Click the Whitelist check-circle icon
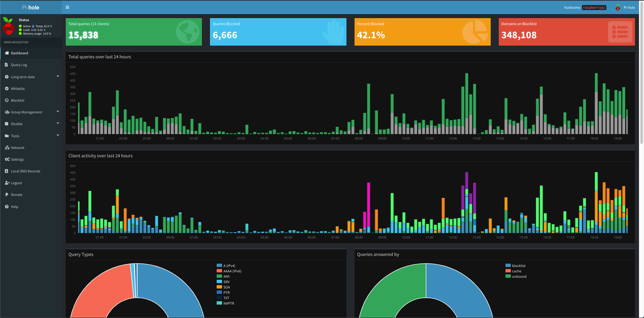This screenshot has height=318, width=644. 7,89
